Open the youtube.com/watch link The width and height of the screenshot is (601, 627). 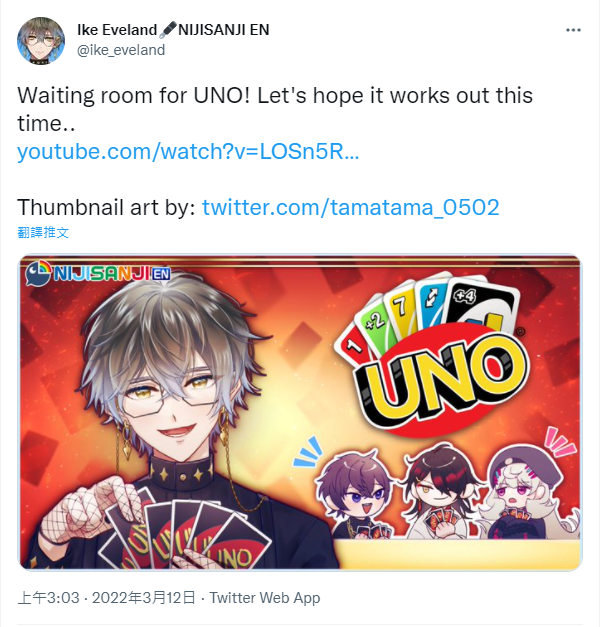(x=188, y=152)
